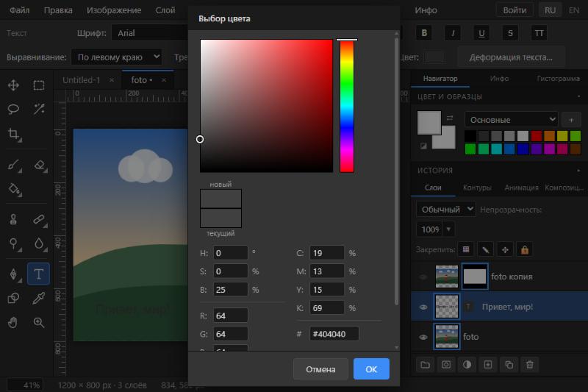
Task: Toggle visibility of 'foto копия' layer
Action: point(423,277)
